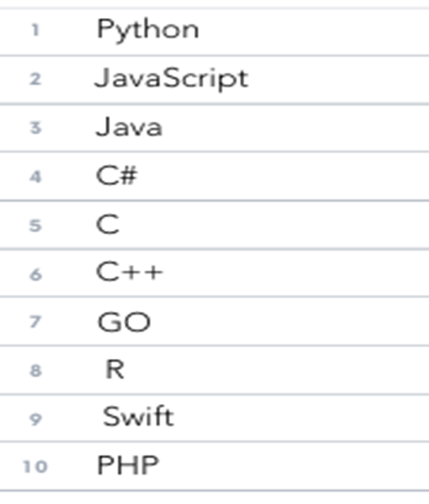Click the Python language entry
This screenshot has width=429, height=504.
coord(148,30)
